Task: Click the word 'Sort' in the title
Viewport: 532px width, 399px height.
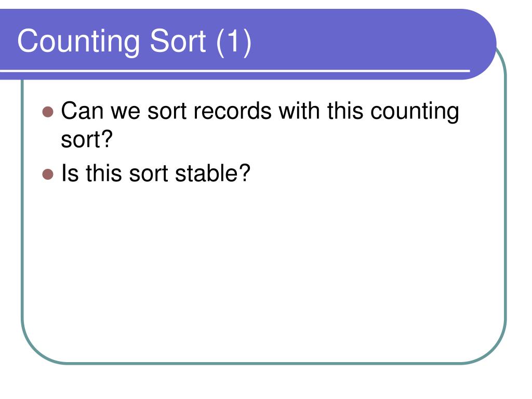Action: [x=178, y=41]
